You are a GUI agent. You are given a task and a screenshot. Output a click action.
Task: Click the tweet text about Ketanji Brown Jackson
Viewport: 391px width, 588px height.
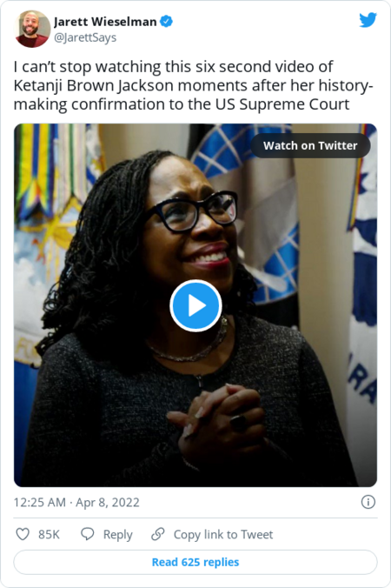pyautogui.click(x=193, y=85)
